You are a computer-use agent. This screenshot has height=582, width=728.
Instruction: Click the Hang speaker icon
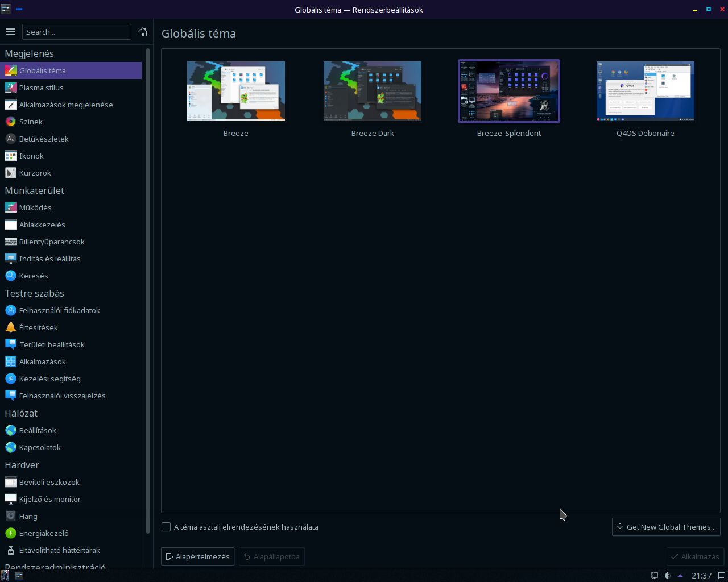(x=10, y=516)
